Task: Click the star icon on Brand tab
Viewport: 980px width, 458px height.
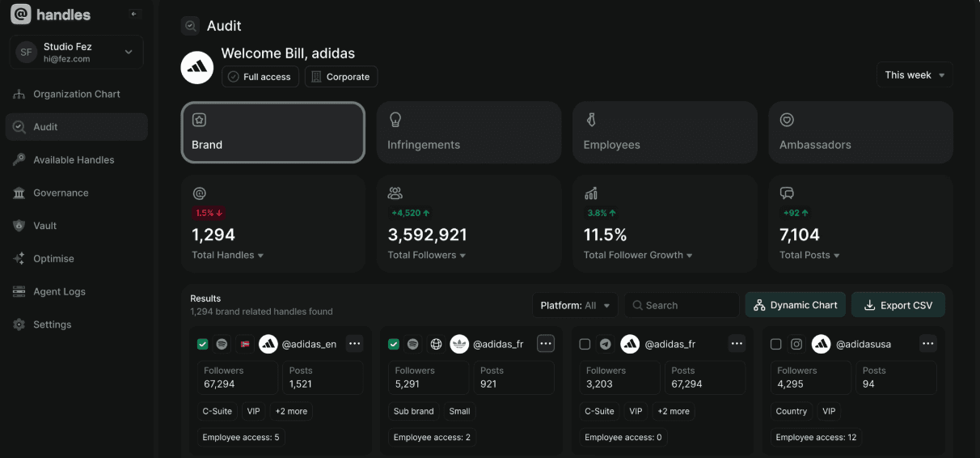Action: coord(199,120)
